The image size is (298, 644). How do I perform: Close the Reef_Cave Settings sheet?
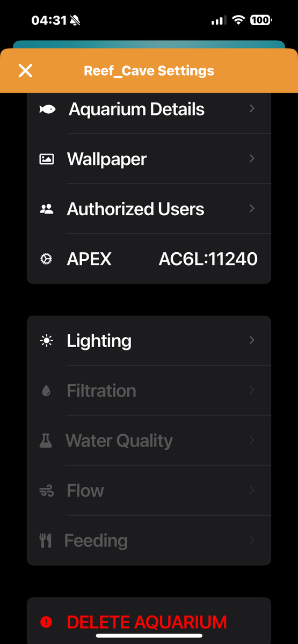[x=25, y=71]
